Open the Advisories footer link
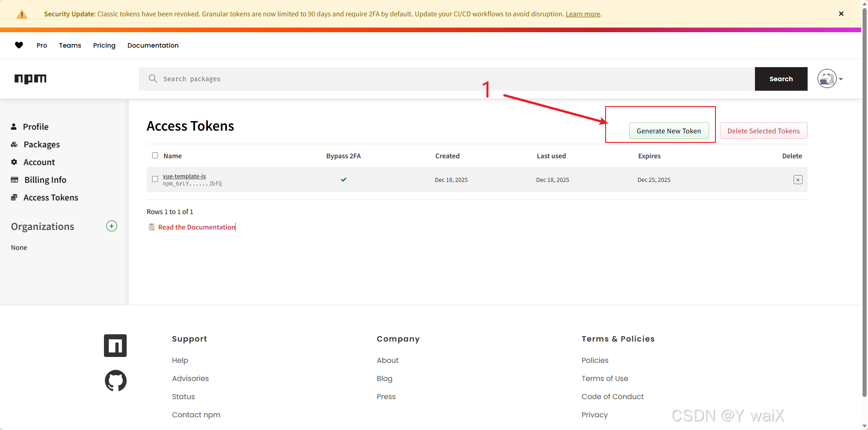Screen dimensions: 868x430 click(x=190, y=378)
